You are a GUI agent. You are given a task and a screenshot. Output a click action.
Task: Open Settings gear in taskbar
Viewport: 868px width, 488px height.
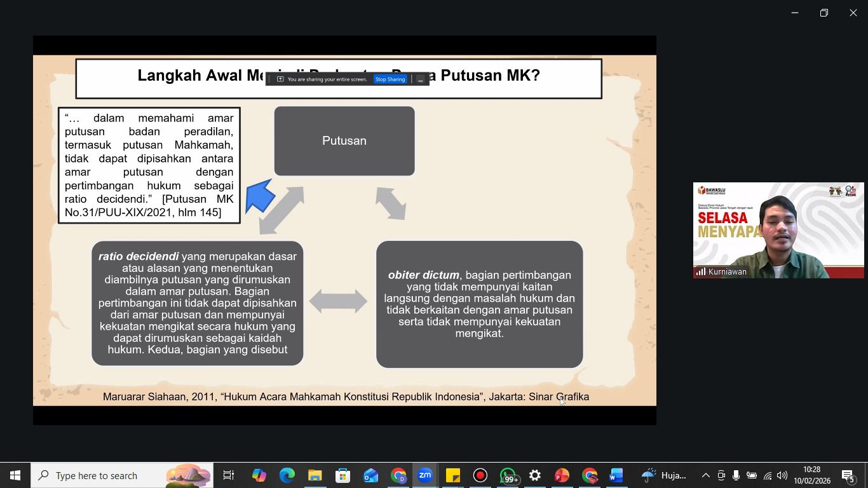[535, 475]
